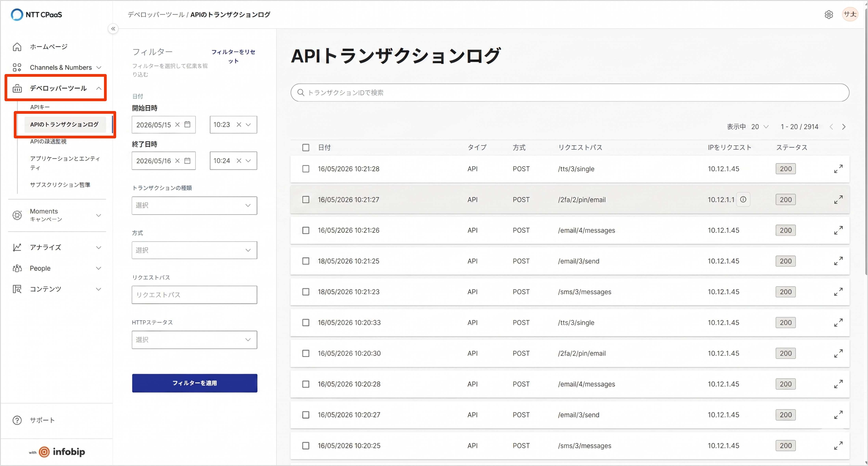
Task: Collapse the デベロッパーツール section chevron
Action: pyautogui.click(x=99, y=88)
